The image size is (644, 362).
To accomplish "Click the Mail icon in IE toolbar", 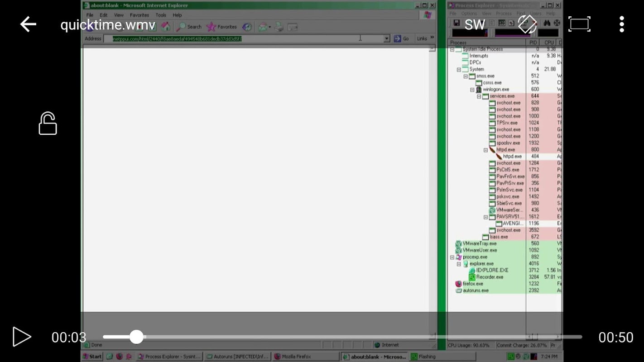I will (264, 27).
